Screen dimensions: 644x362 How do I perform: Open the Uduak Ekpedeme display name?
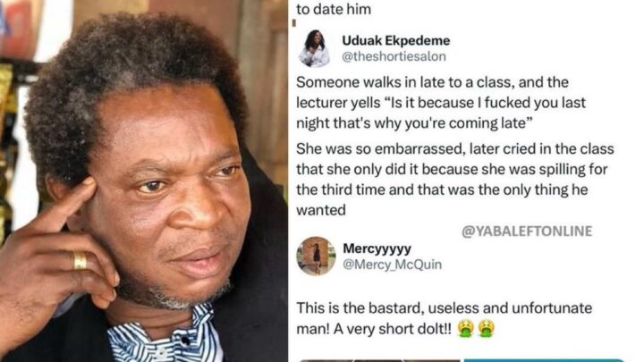point(396,40)
